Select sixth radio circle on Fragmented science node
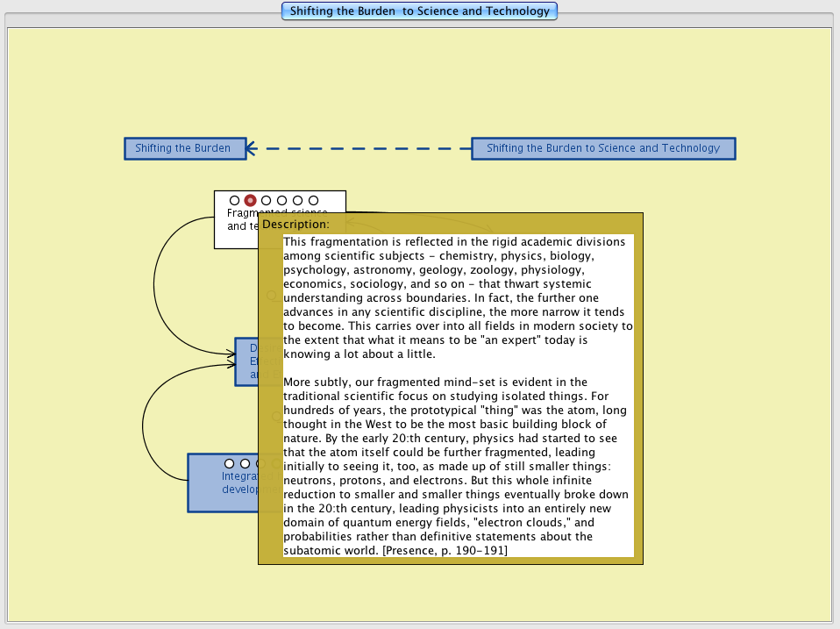 [314, 201]
